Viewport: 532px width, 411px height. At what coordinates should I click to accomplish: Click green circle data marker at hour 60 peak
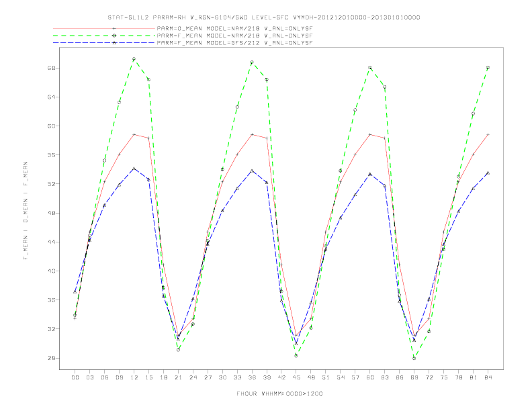pos(370,67)
